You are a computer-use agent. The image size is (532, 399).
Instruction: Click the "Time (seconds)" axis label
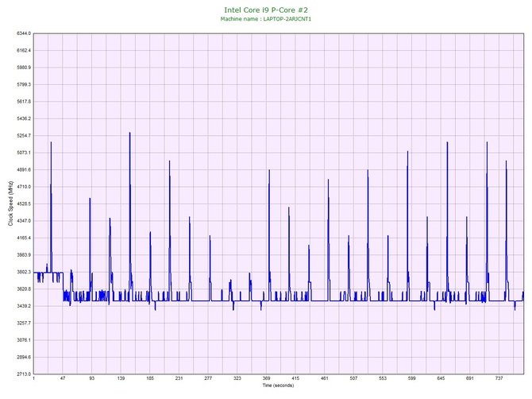click(x=278, y=385)
